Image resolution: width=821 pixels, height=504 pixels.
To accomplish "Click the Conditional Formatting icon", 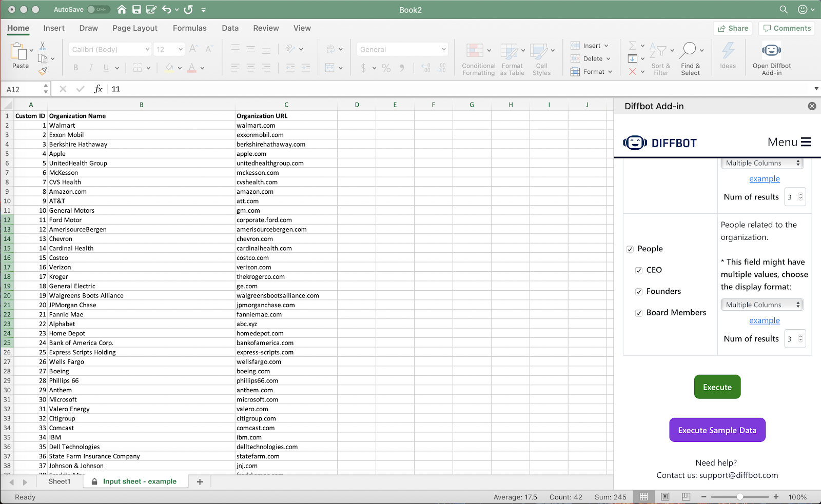I will (475, 50).
